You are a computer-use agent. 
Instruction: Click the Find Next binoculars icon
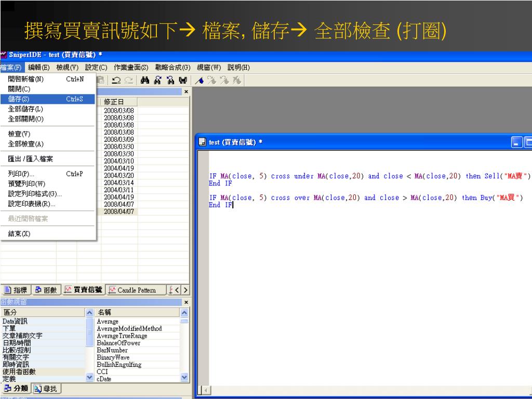click(158, 81)
